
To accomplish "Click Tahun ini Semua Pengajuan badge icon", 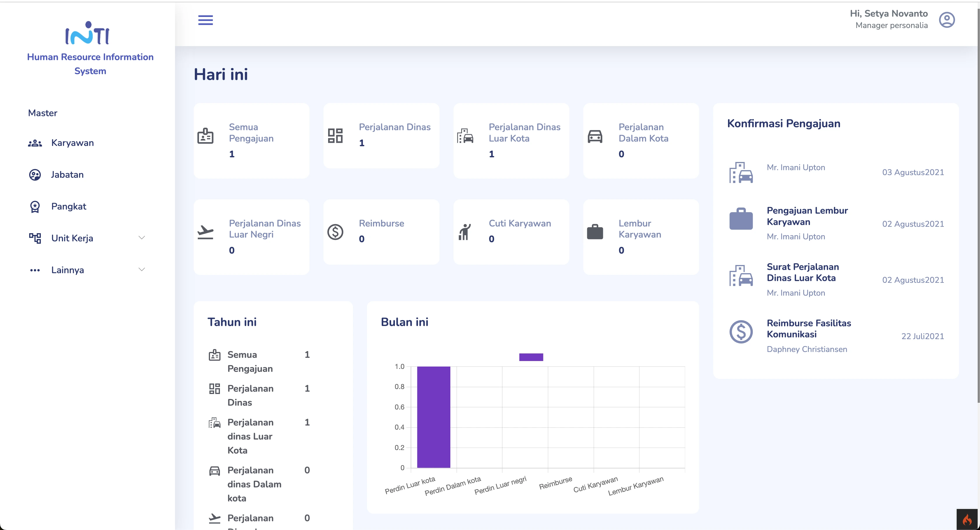I will (x=215, y=355).
